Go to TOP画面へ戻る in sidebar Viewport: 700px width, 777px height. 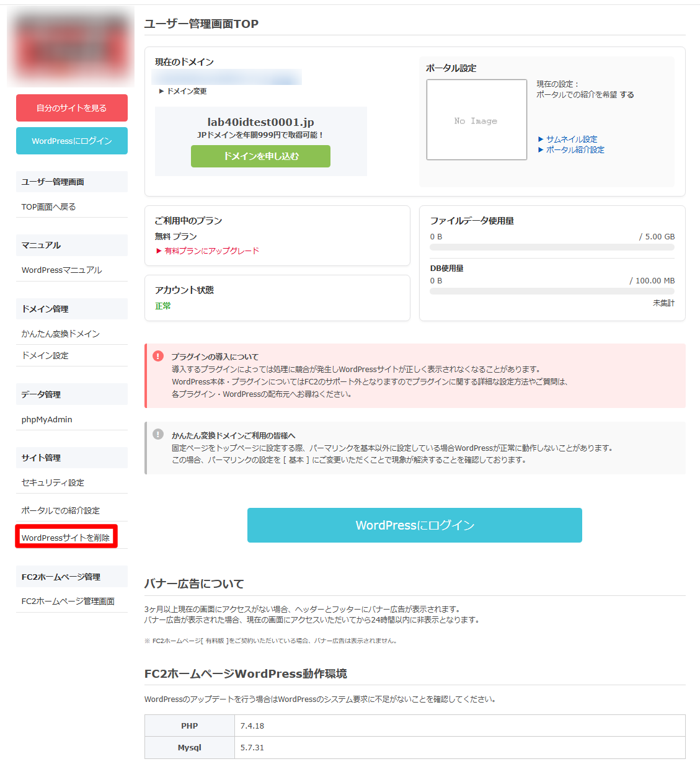click(48, 207)
